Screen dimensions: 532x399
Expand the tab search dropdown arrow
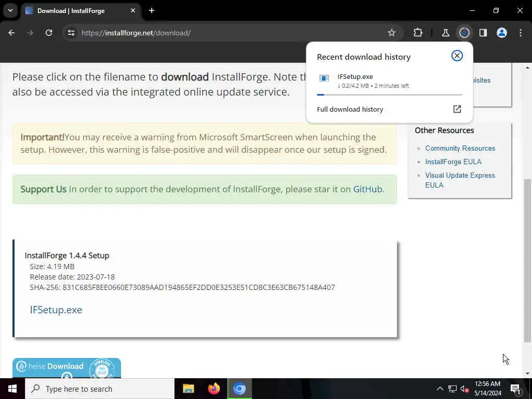tap(10, 10)
